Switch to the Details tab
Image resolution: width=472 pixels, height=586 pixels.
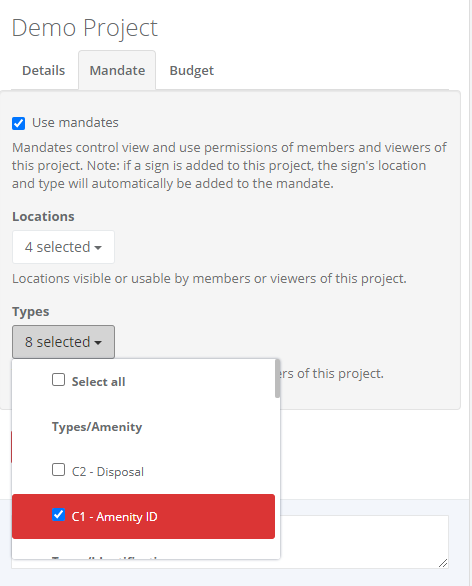click(43, 70)
